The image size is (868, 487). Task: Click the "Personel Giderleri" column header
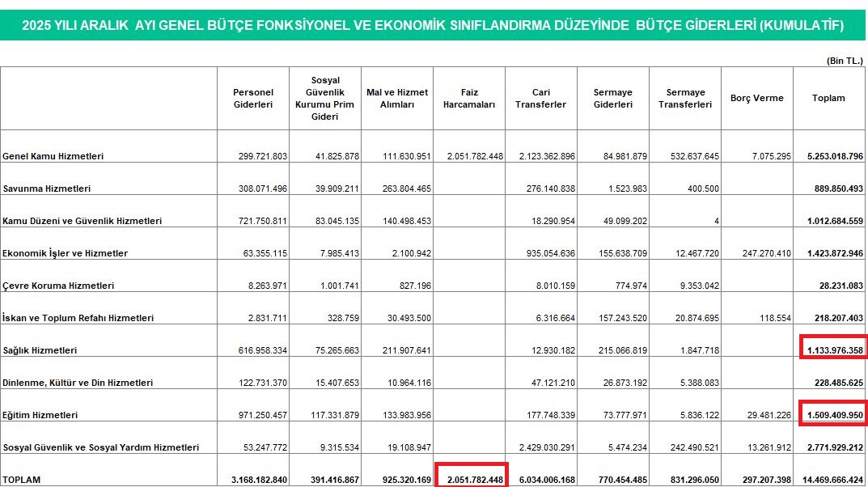pyautogui.click(x=253, y=98)
